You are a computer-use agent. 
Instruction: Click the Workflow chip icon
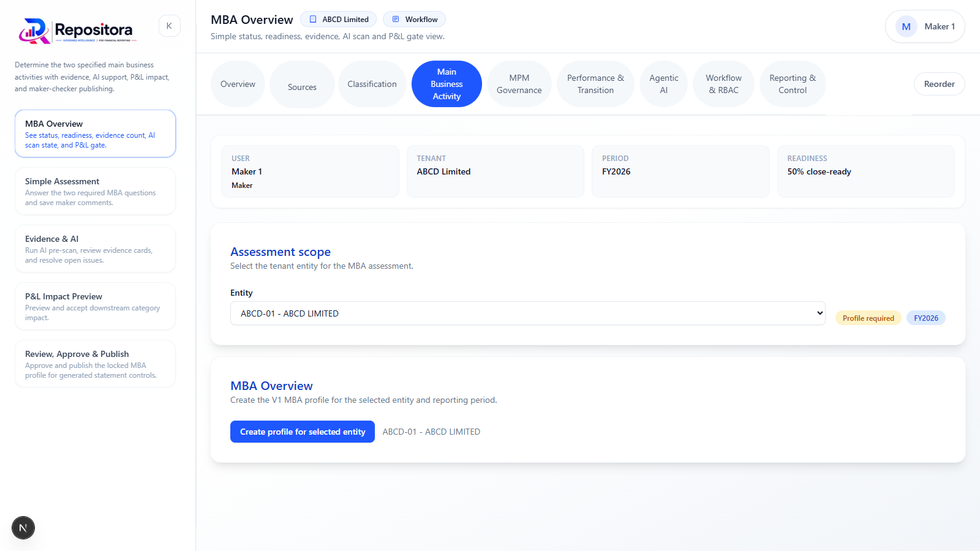pyautogui.click(x=396, y=20)
